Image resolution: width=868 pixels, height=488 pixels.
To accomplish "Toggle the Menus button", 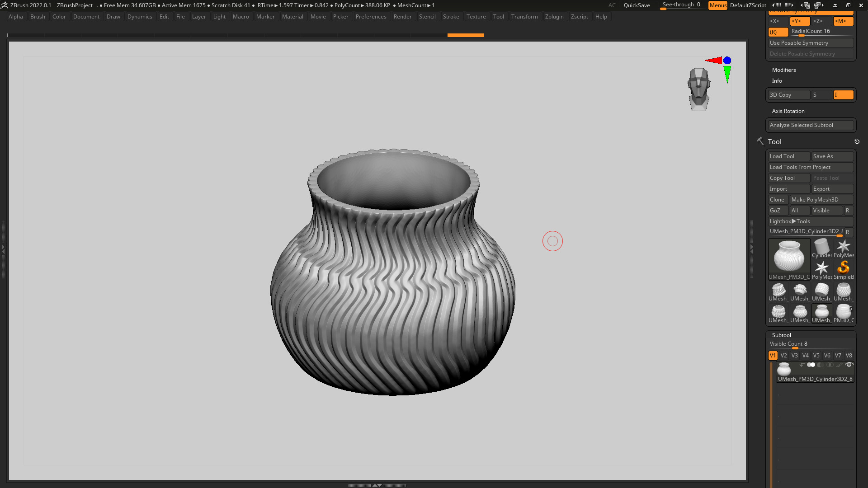I will [718, 5].
